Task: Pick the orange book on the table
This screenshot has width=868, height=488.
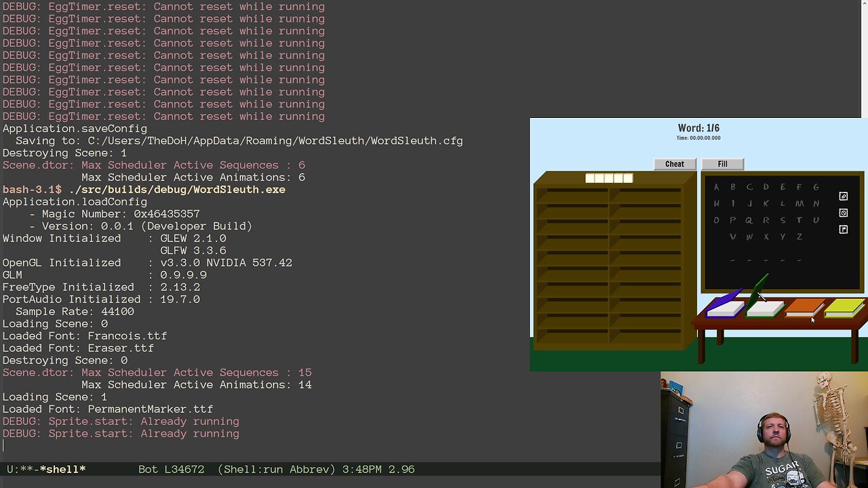Action: [x=805, y=308]
